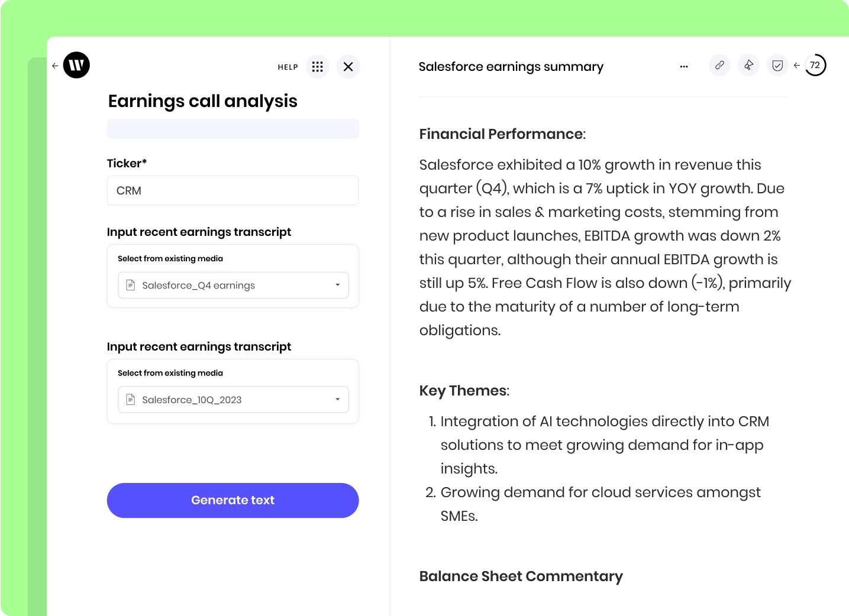Click the back arrow next to the score
The image size is (849, 616).
pos(796,66)
